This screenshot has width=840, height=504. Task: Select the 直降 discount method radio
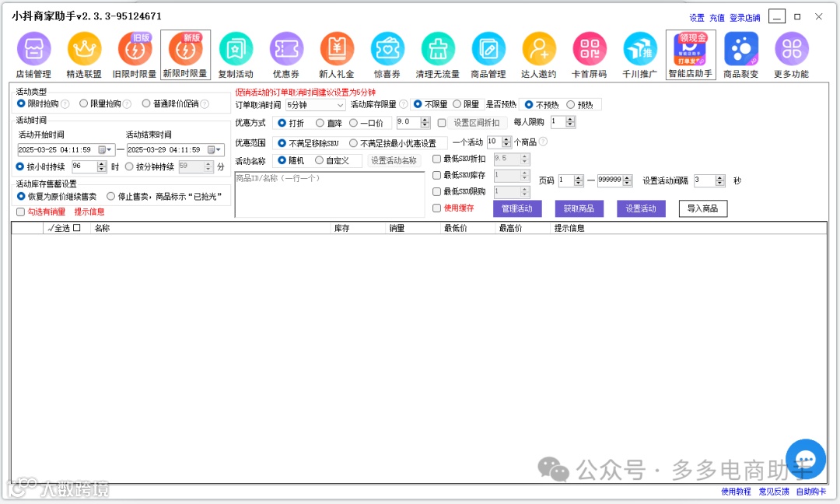click(x=320, y=123)
